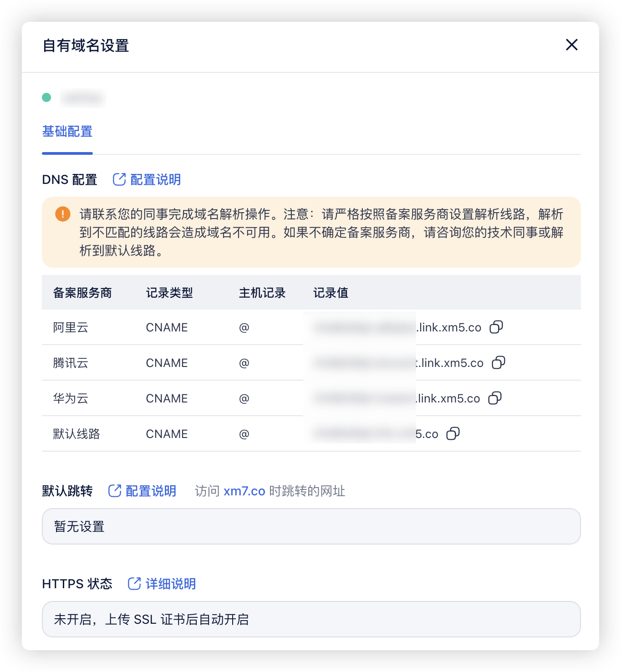Click the 备案服务商 column header
621x672 pixels.
pos(82,293)
